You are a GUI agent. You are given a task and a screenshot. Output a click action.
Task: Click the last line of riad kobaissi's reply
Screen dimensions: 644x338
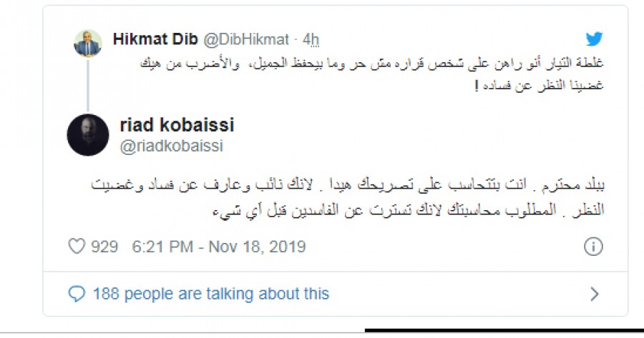click(x=409, y=210)
